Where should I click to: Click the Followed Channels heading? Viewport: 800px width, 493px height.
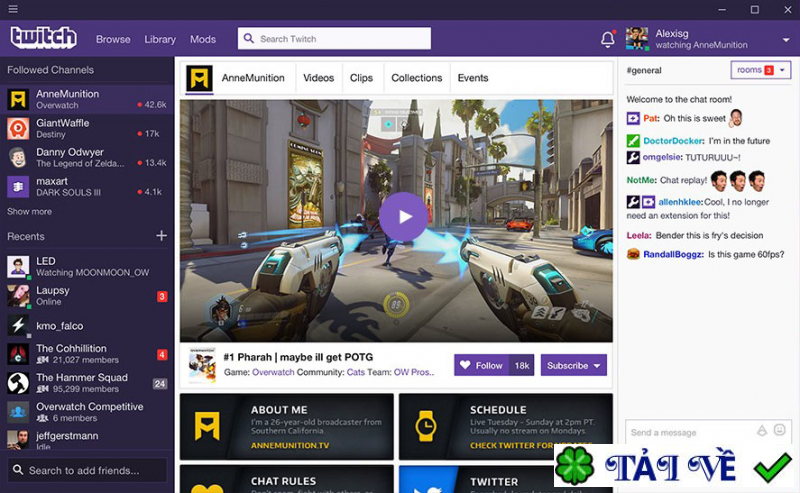pyautogui.click(x=51, y=70)
